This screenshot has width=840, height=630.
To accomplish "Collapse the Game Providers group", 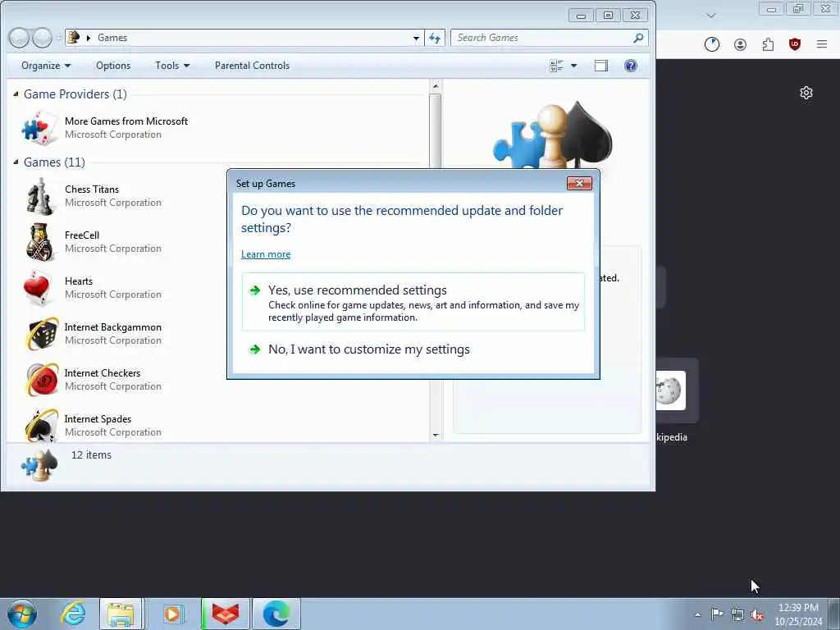I will pyautogui.click(x=16, y=94).
